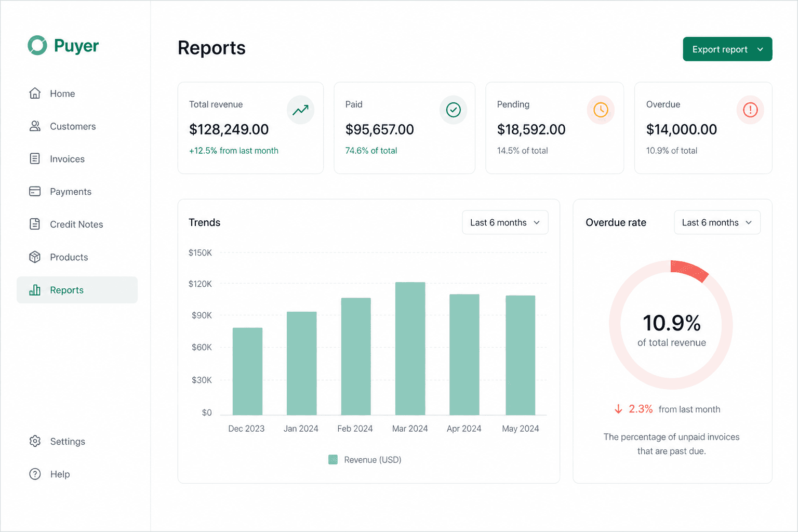
Task: Click the Feb 2024 revenue bar
Action: point(356,356)
